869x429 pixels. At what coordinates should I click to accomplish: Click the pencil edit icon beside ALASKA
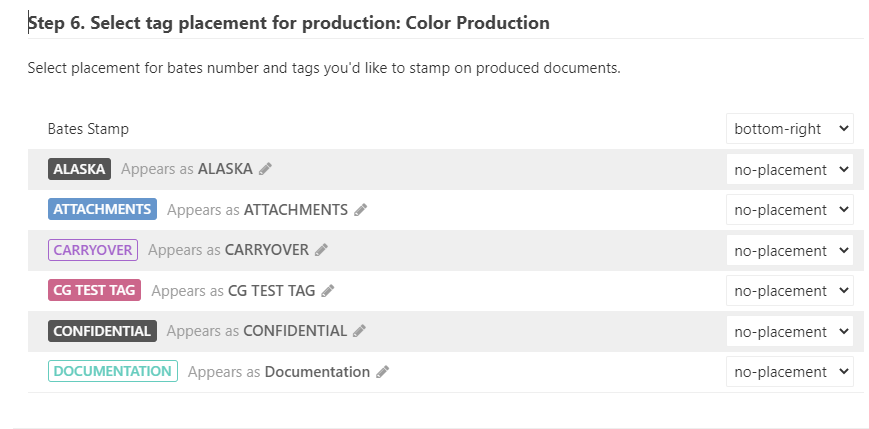tap(265, 169)
